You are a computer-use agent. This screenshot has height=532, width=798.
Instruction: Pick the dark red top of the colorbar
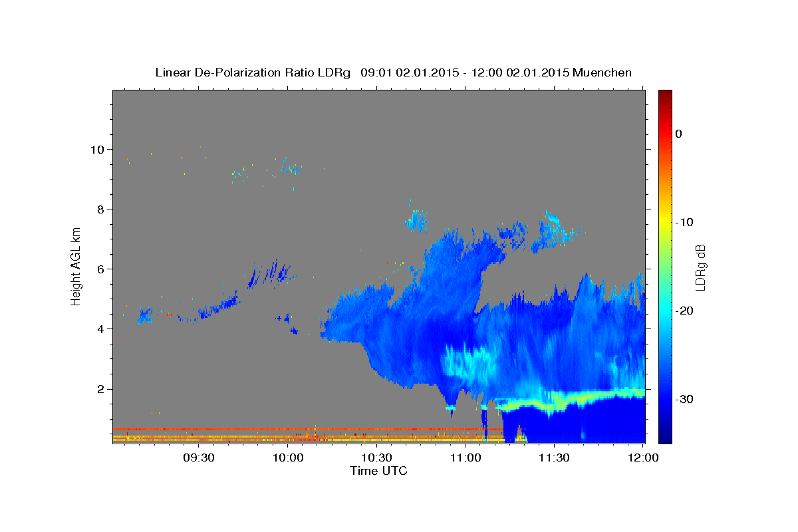[x=665, y=94]
